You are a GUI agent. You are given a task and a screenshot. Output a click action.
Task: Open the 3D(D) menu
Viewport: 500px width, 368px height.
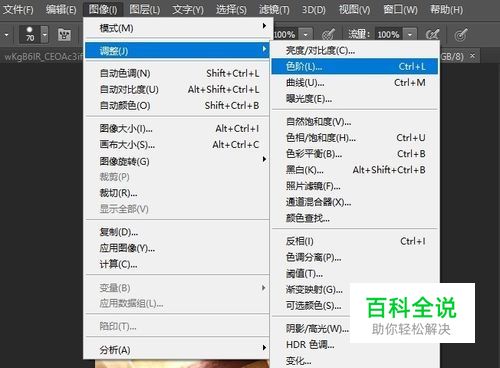314,9
